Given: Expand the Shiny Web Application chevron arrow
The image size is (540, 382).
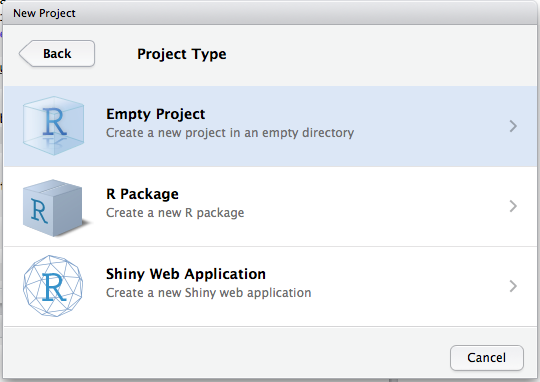Looking at the screenshot, I should tap(513, 286).
